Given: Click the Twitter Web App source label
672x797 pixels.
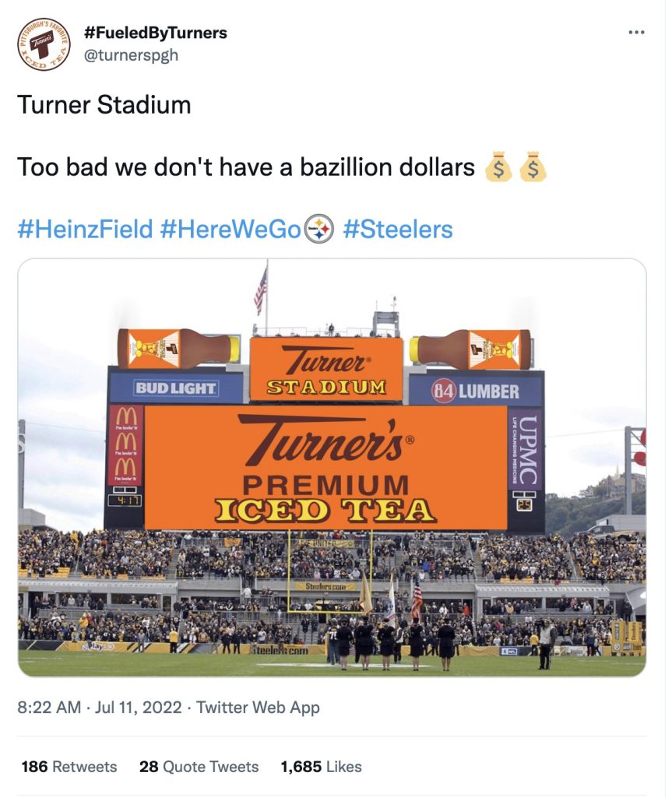Looking at the screenshot, I should [258, 707].
